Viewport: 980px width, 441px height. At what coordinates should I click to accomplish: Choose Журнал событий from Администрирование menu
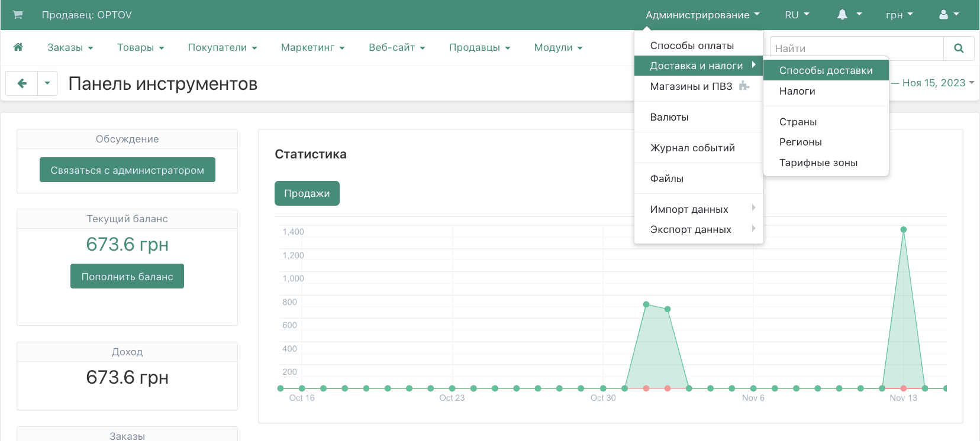pos(692,148)
